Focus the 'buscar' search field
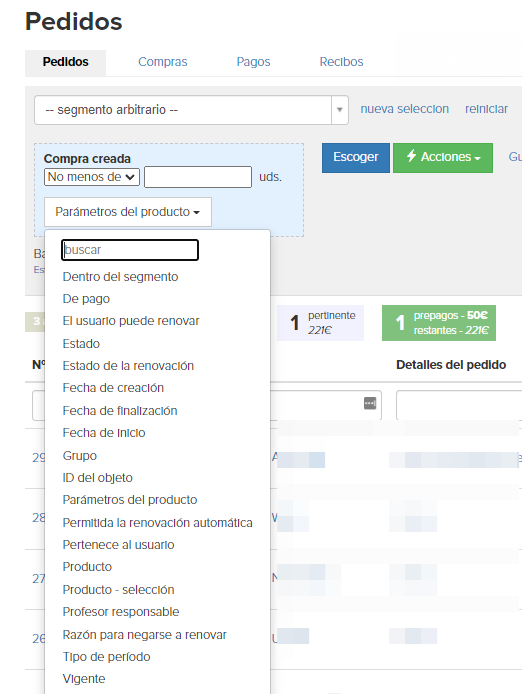Image resolution: width=522 pixels, height=694 pixels. 130,250
